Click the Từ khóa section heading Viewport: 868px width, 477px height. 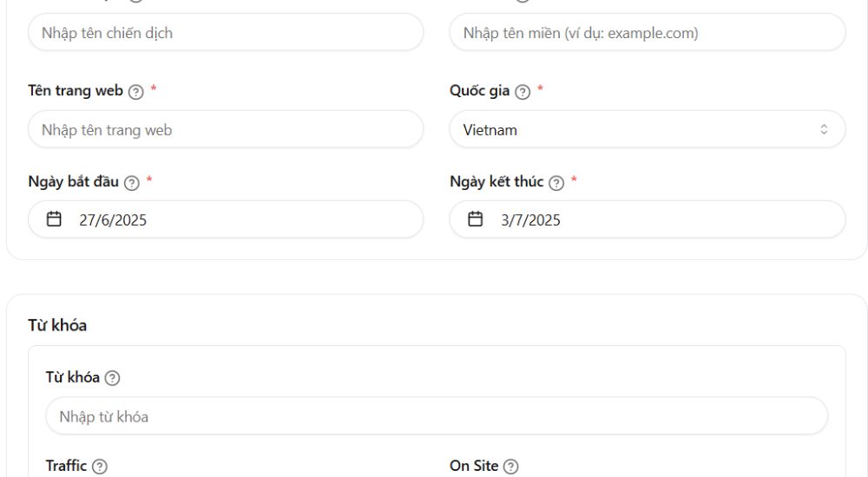(x=57, y=325)
